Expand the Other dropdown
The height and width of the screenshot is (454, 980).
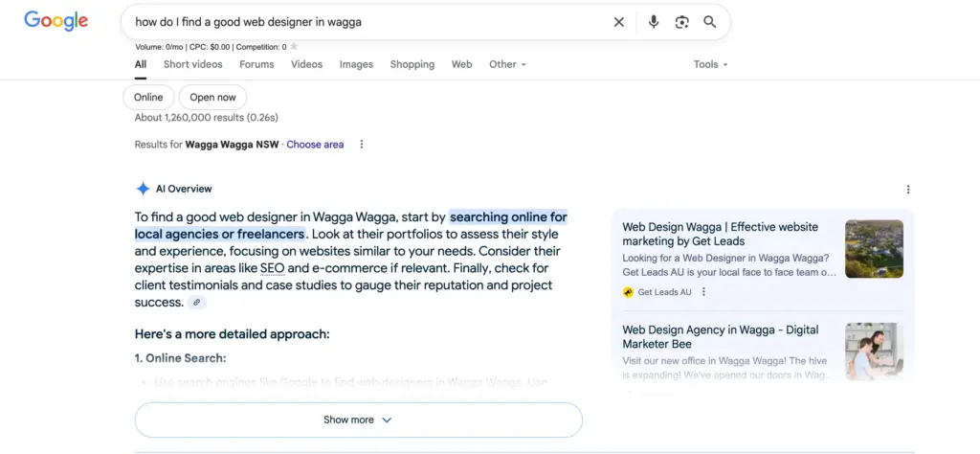[508, 64]
